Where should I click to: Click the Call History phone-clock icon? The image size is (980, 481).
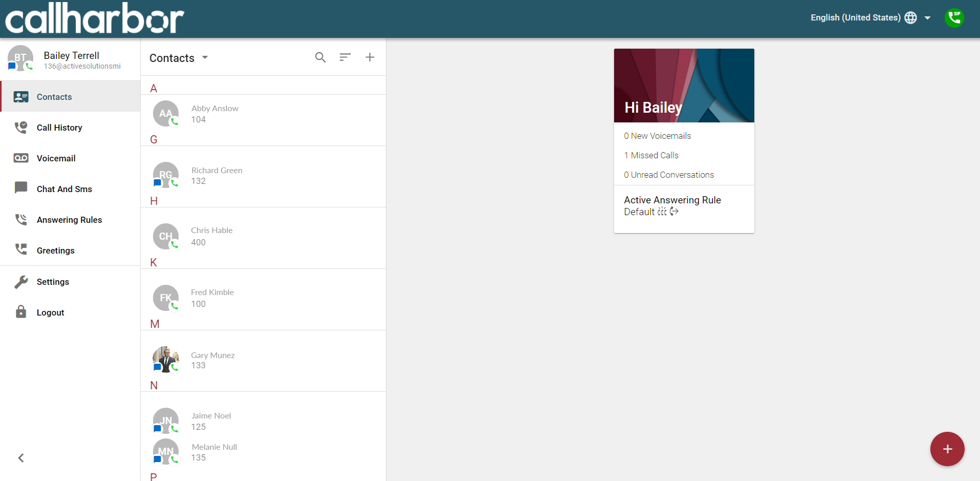[x=21, y=127]
